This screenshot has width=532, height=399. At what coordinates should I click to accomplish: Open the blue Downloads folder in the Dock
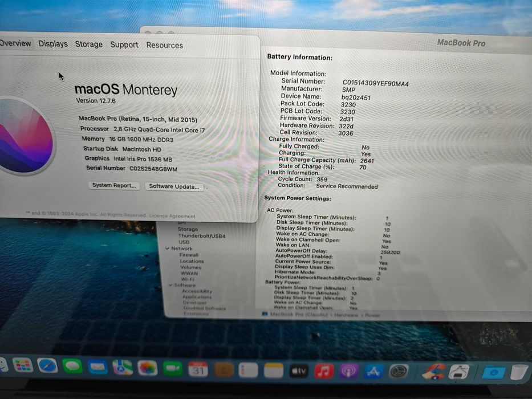pos(494,373)
